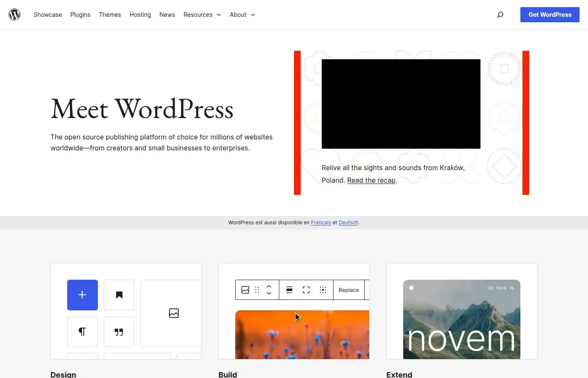Open the News menu item
The width and height of the screenshot is (588, 378).
167,15
